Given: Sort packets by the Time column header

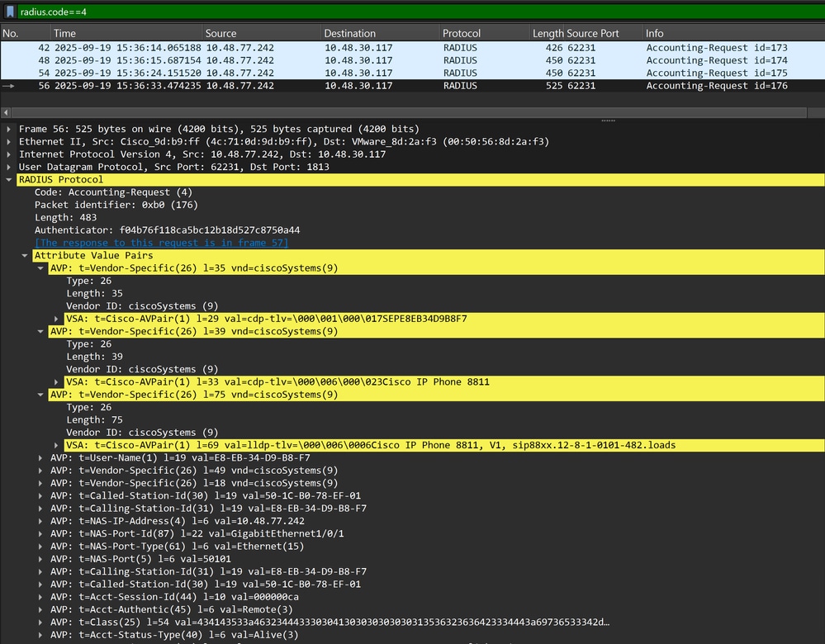Looking at the screenshot, I should [x=64, y=33].
